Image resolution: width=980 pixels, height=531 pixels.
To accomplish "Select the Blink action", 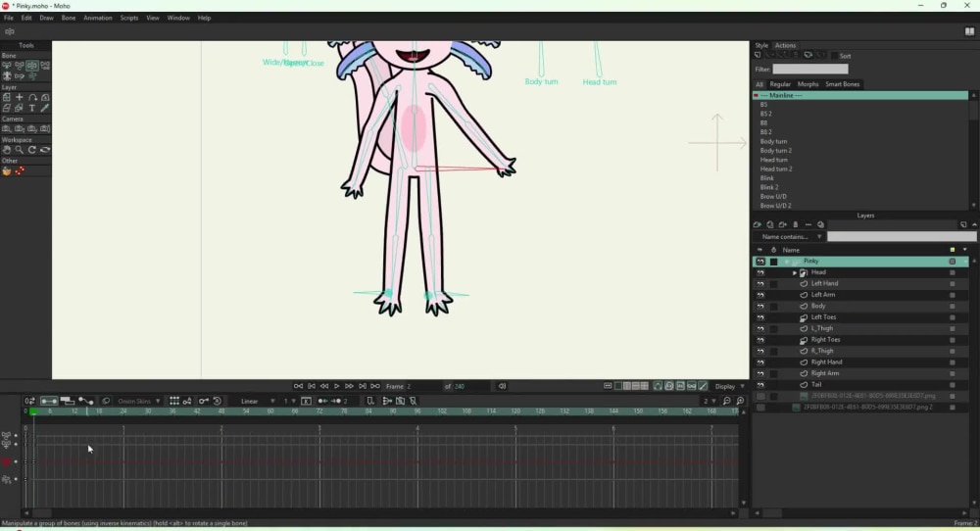I will point(767,178).
